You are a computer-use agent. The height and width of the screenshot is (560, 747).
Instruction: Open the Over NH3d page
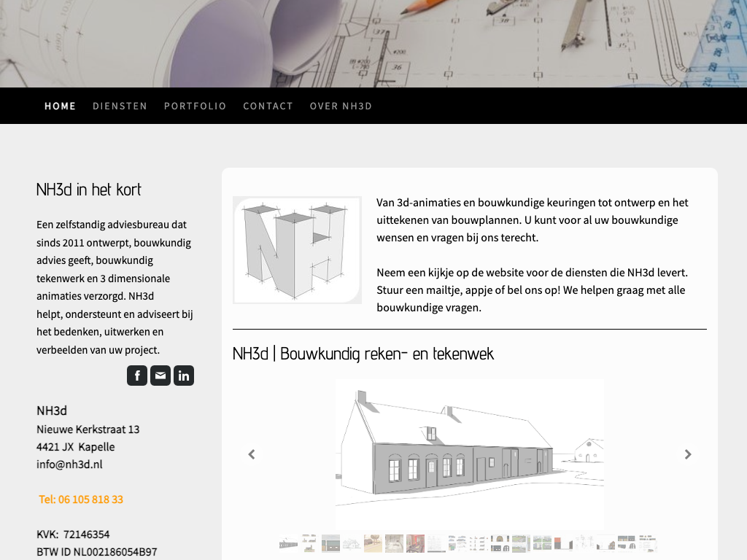coord(341,106)
